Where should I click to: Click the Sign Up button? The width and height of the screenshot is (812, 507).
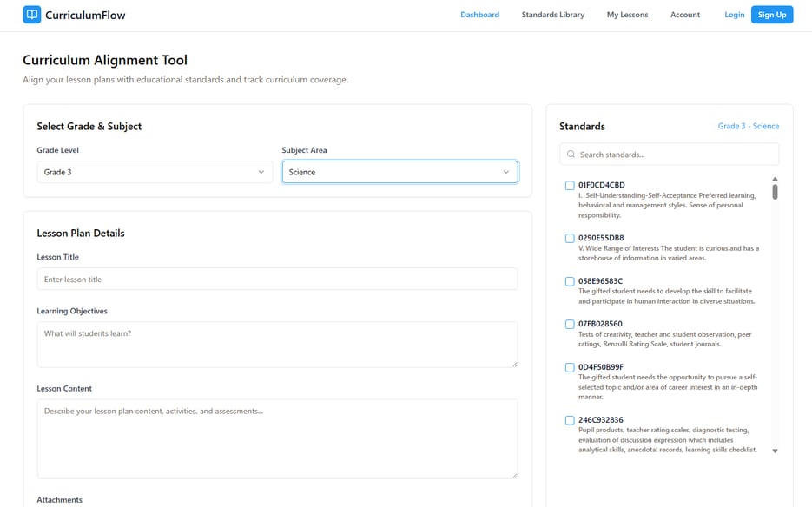[771, 15]
